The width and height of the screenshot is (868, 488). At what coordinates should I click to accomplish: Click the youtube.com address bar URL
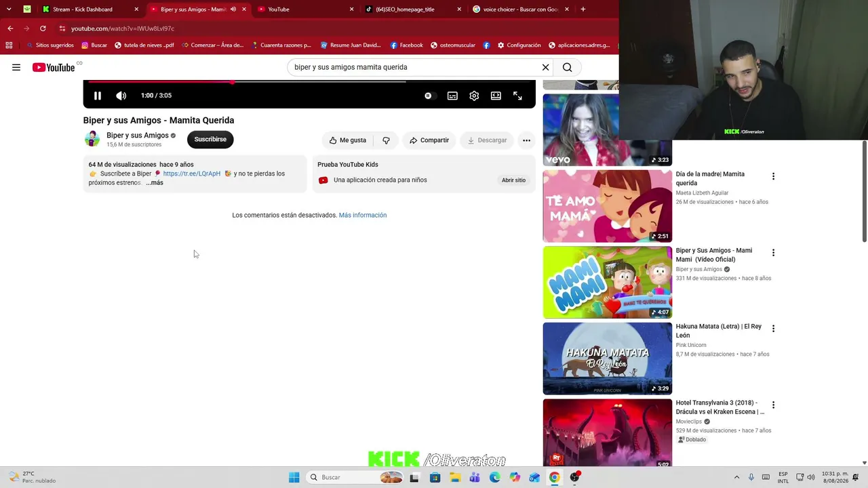point(123,28)
